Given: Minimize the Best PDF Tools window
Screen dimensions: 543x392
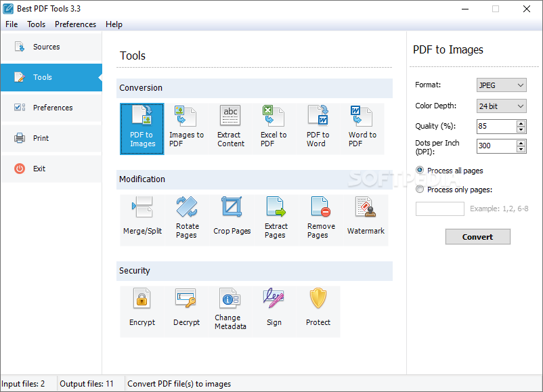Looking at the screenshot, I should point(465,9).
